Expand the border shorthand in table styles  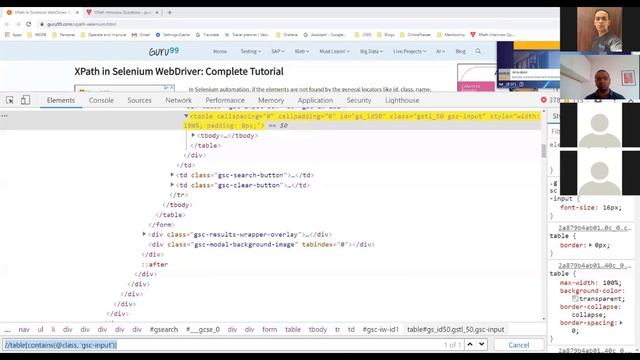tap(590, 245)
